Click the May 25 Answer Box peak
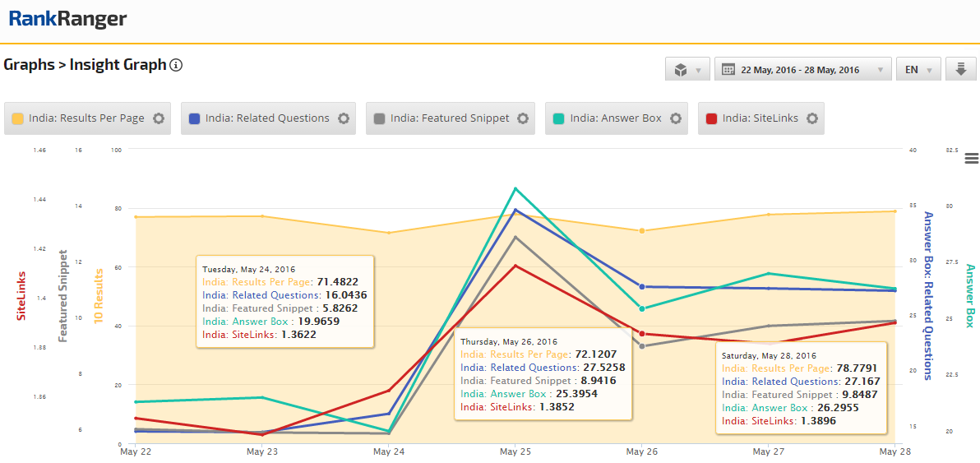The image size is (980, 463). 515,188
